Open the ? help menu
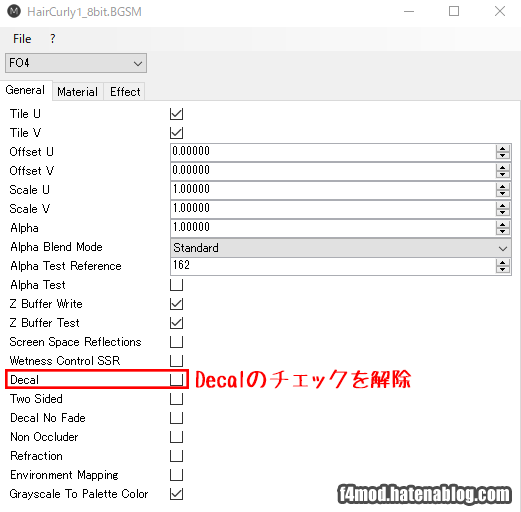The height and width of the screenshot is (512, 521). coord(53,39)
